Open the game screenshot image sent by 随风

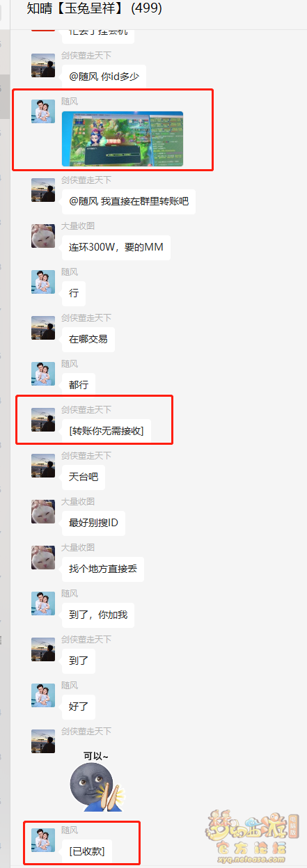(123, 139)
